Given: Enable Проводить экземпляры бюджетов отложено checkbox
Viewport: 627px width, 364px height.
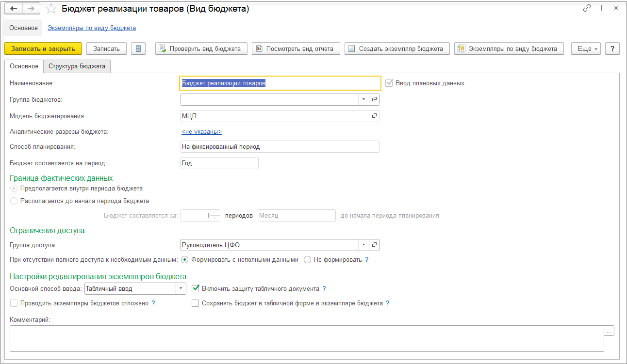Looking at the screenshot, I should [x=14, y=303].
